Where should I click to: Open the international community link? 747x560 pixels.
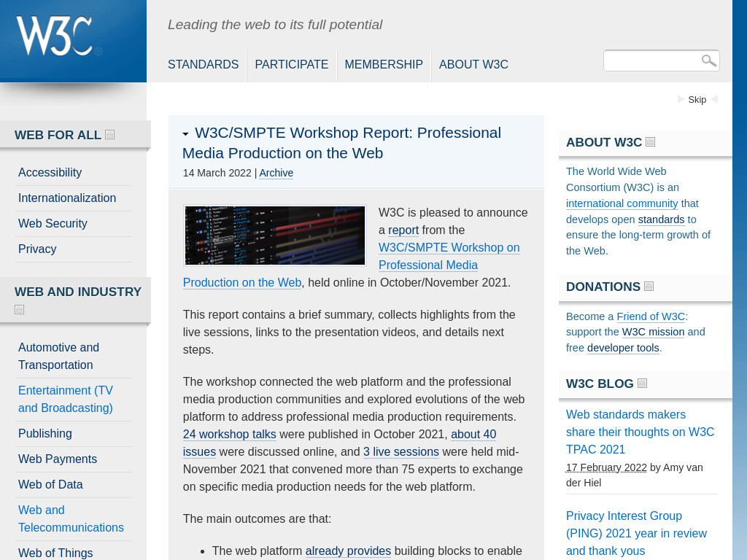click(x=622, y=203)
